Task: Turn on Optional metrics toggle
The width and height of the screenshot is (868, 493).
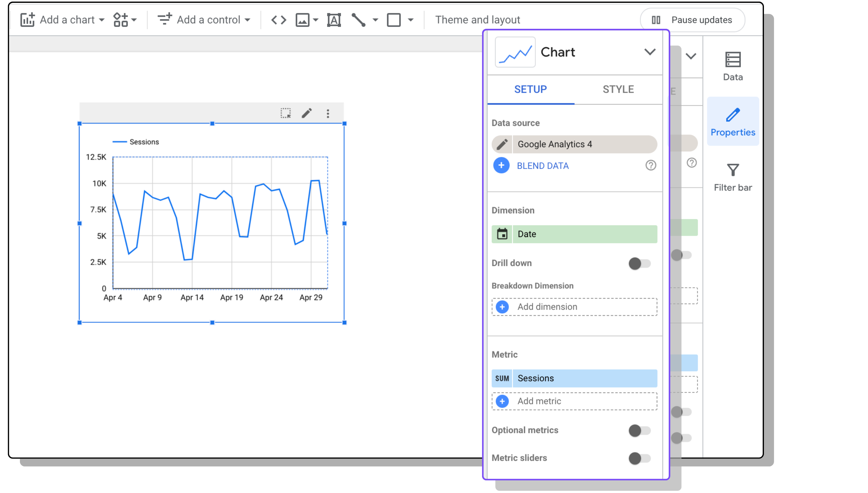Action: (x=639, y=430)
